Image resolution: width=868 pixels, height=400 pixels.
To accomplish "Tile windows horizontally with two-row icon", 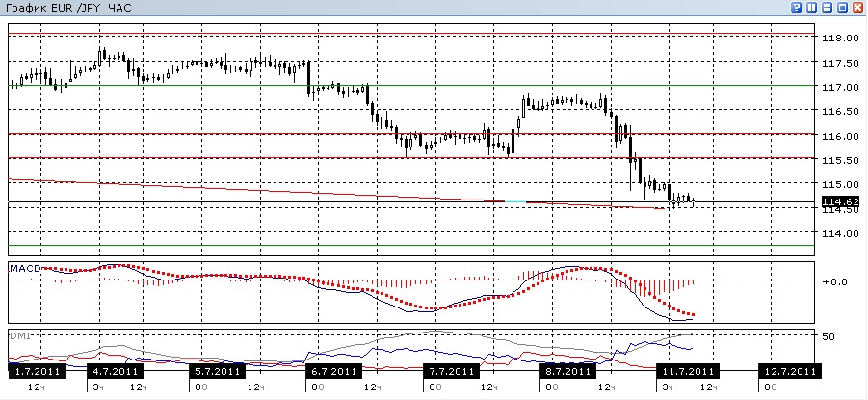I will point(827,7).
